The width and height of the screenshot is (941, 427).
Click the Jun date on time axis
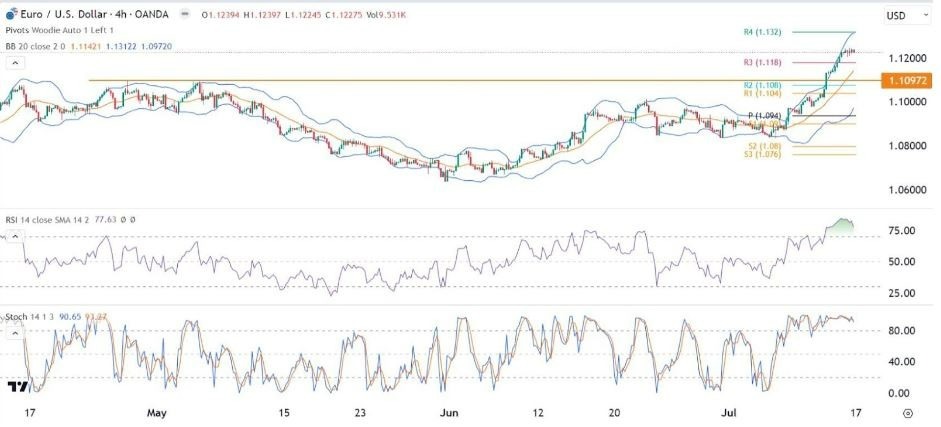[449, 413]
